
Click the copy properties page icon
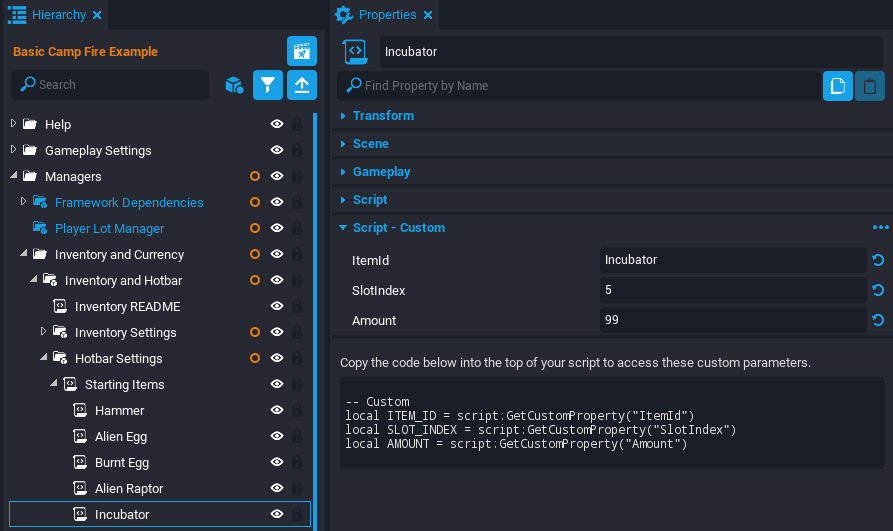pyautogui.click(x=837, y=86)
